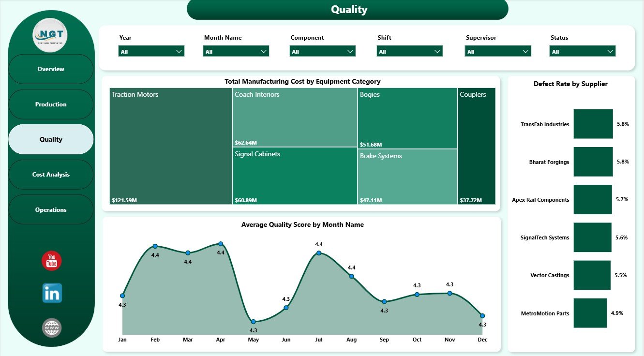Click the Quality page header banner
This screenshot has height=356, width=644.
point(347,10)
